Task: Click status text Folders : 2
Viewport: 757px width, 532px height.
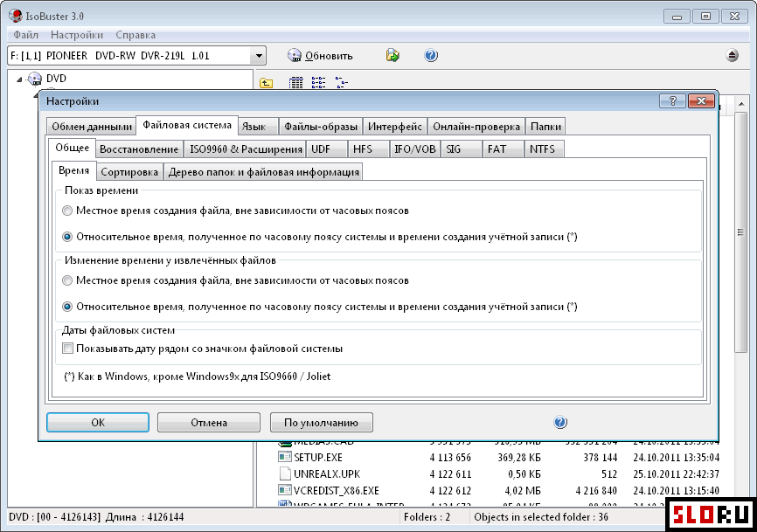Action: [427, 517]
